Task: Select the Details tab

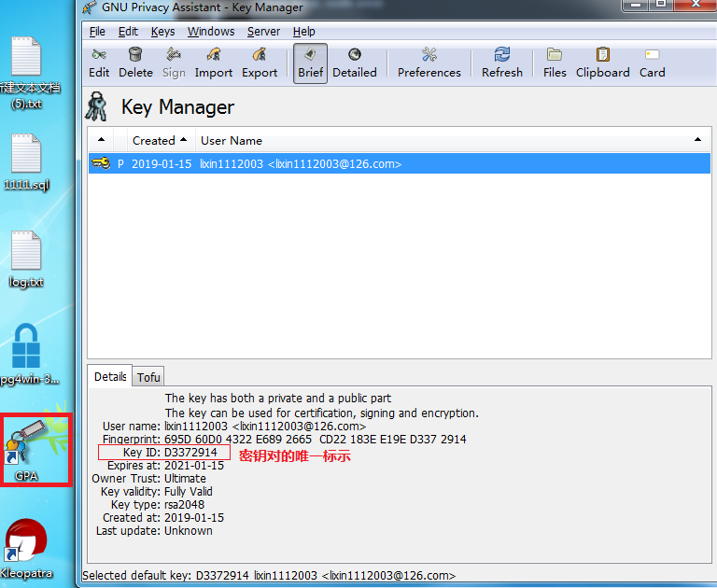Action: 110,377
